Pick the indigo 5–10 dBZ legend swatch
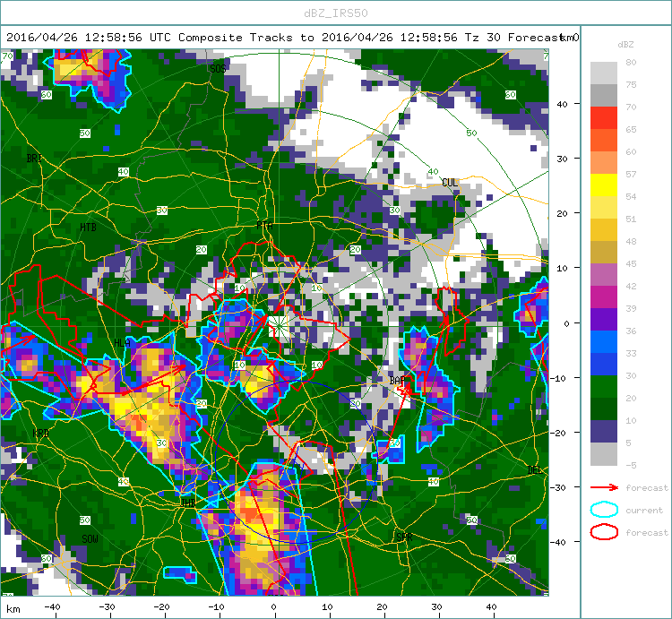672x619 pixels. 603,432
